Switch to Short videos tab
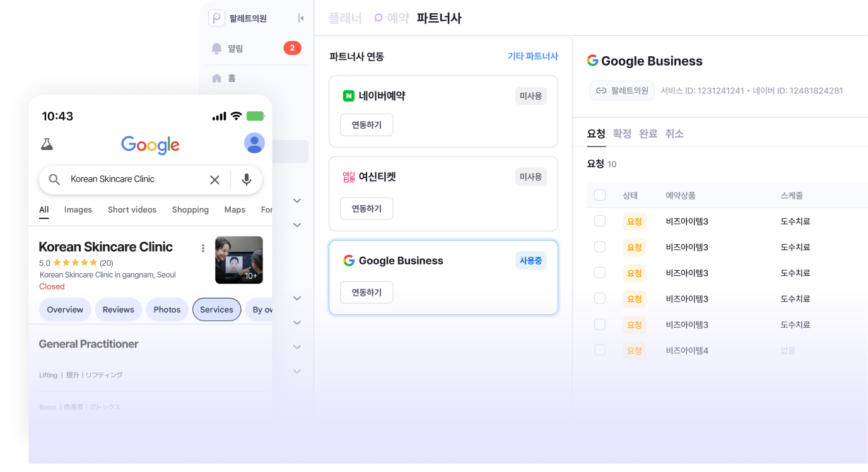868x472 pixels. [x=132, y=210]
